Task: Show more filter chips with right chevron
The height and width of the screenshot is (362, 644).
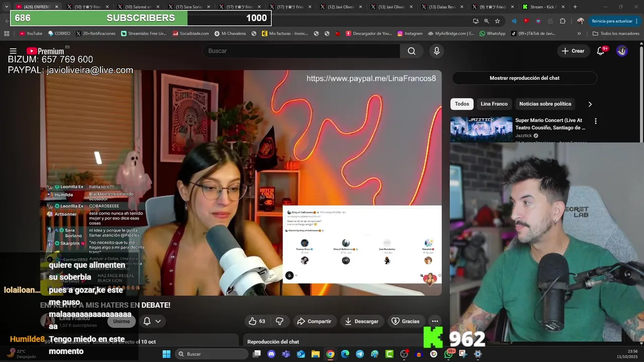Action: tap(590, 104)
